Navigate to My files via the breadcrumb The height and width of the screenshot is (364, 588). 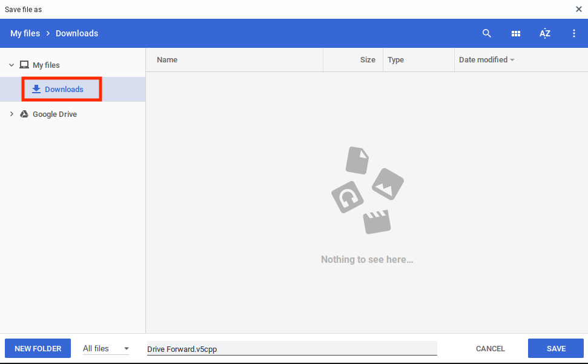[25, 33]
